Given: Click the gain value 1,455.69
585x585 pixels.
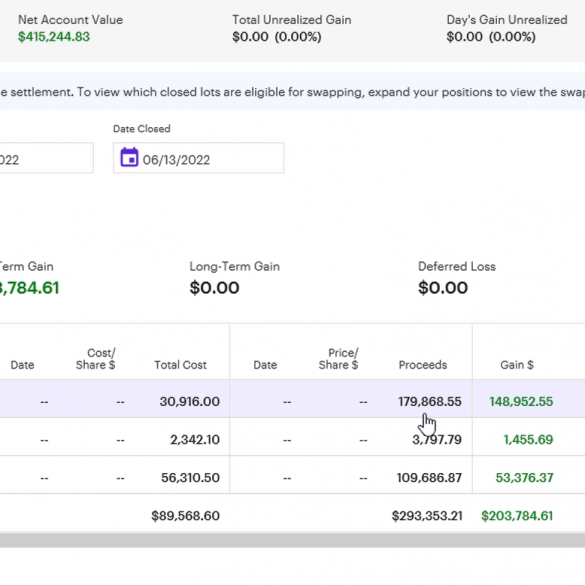Looking at the screenshot, I should click(x=528, y=439).
